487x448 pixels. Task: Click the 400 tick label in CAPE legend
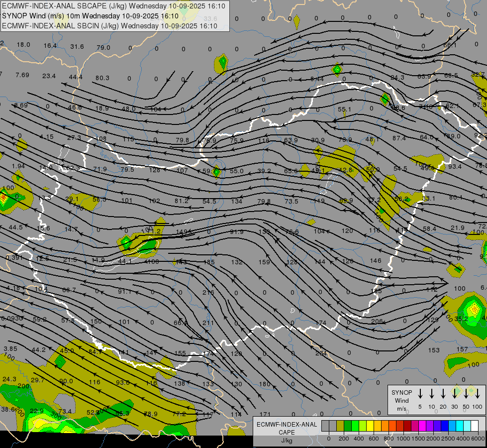(359, 439)
